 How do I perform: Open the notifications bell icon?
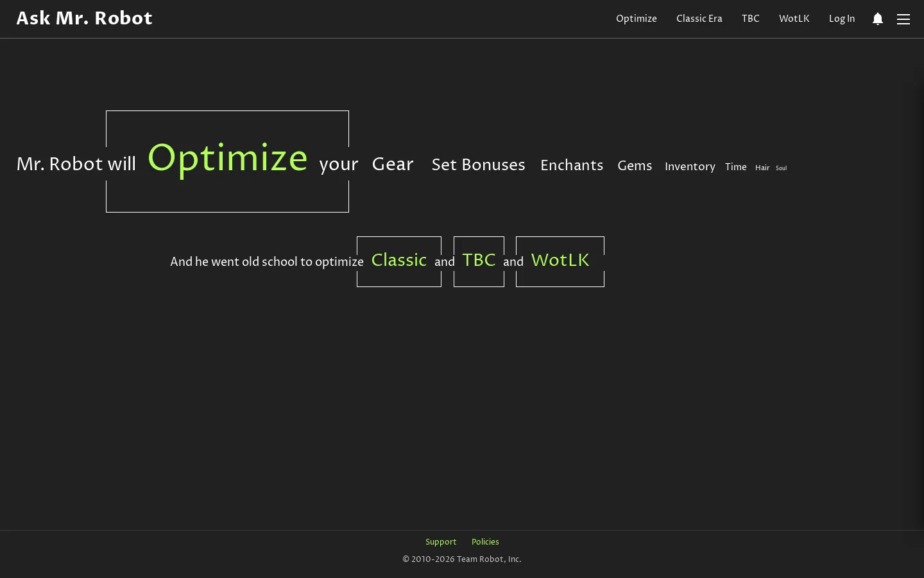pos(878,19)
